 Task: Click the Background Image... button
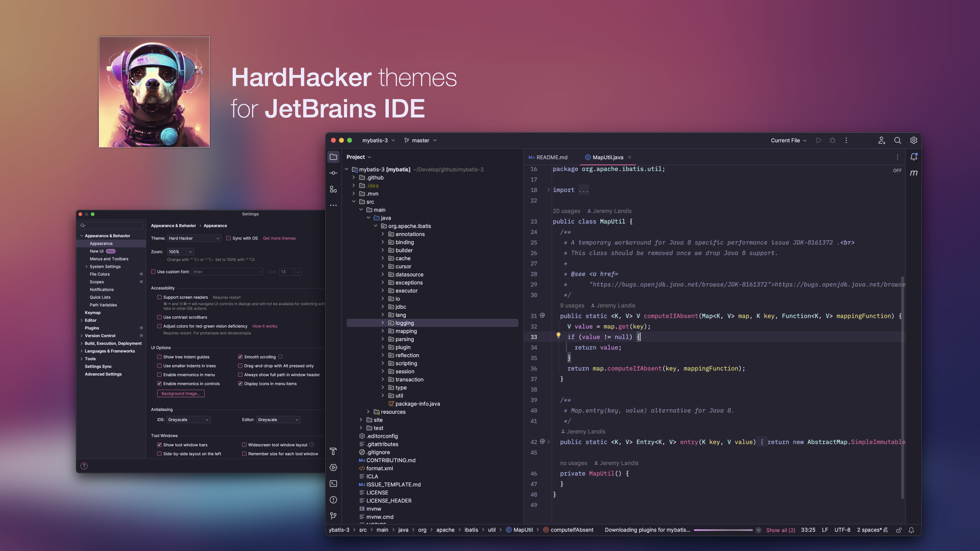click(x=181, y=394)
